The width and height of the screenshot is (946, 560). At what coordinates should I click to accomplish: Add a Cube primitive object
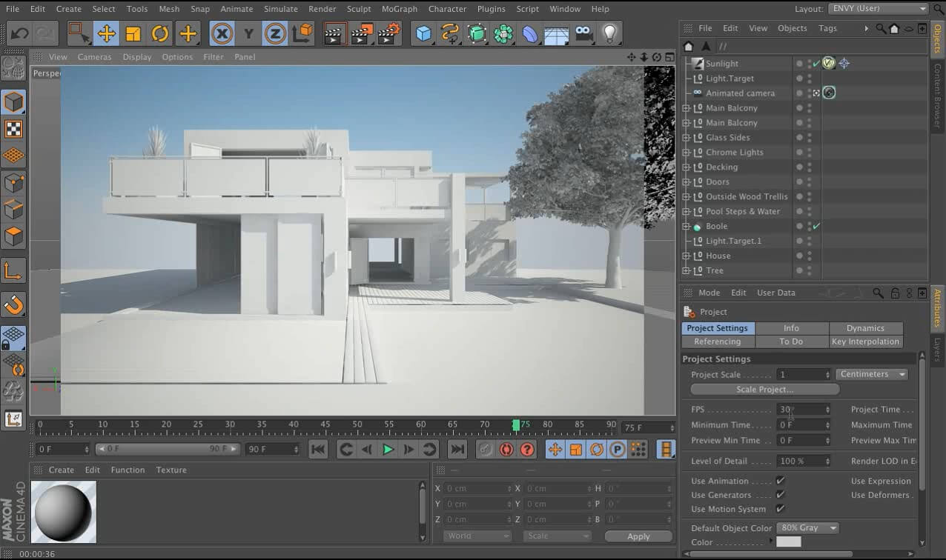tap(423, 33)
